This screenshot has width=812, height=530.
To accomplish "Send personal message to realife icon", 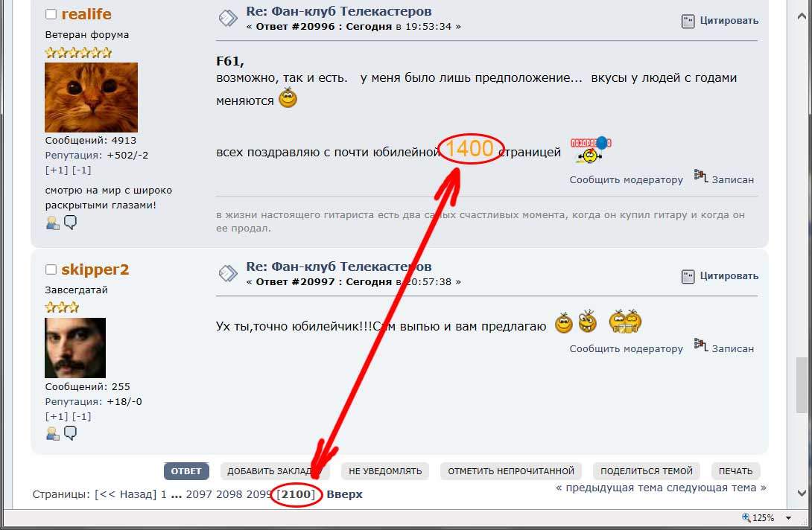I will point(71,223).
